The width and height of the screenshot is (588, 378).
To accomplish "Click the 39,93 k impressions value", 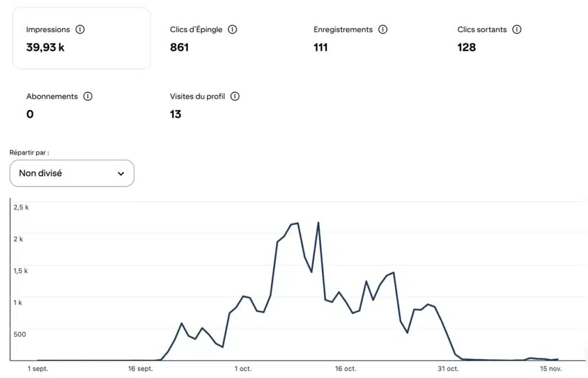I will click(45, 48).
